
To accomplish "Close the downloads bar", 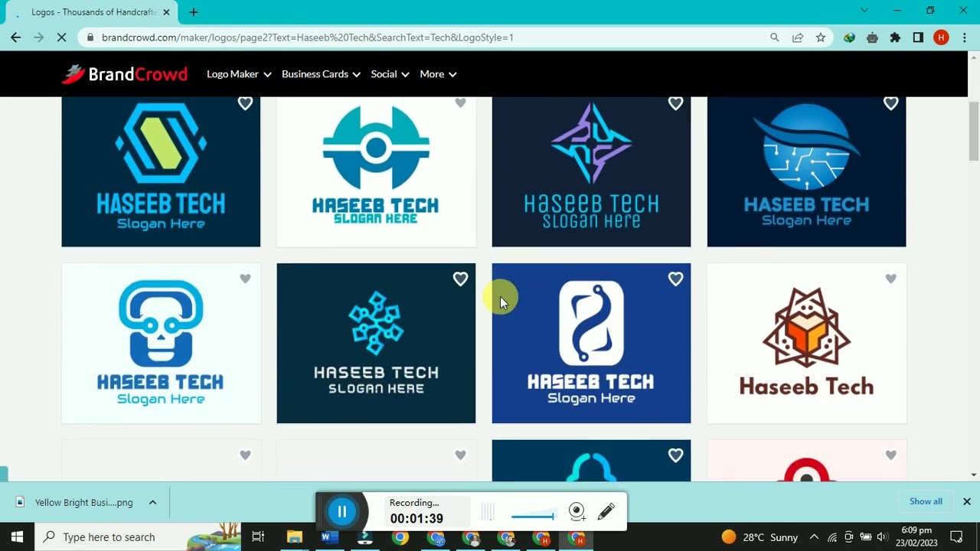I will tap(967, 502).
